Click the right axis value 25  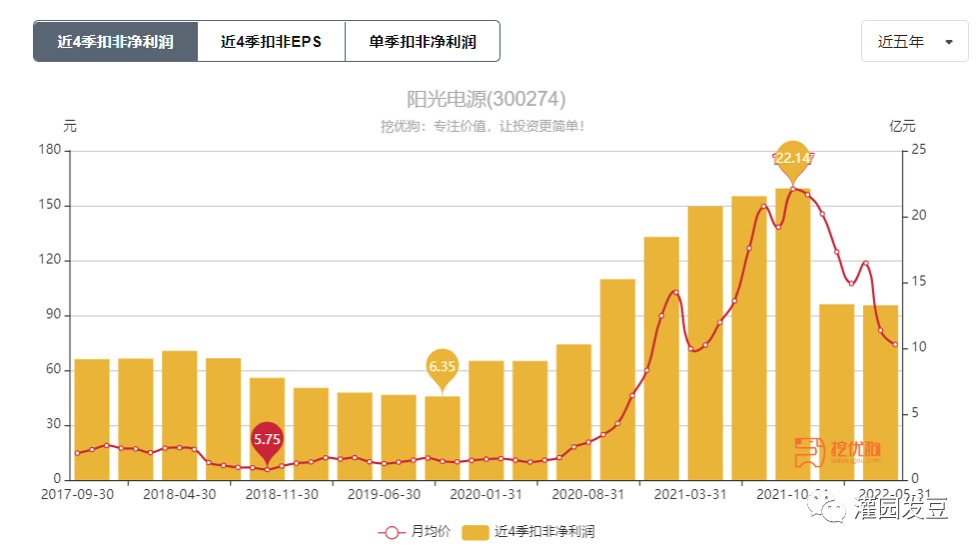[x=919, y=150]
